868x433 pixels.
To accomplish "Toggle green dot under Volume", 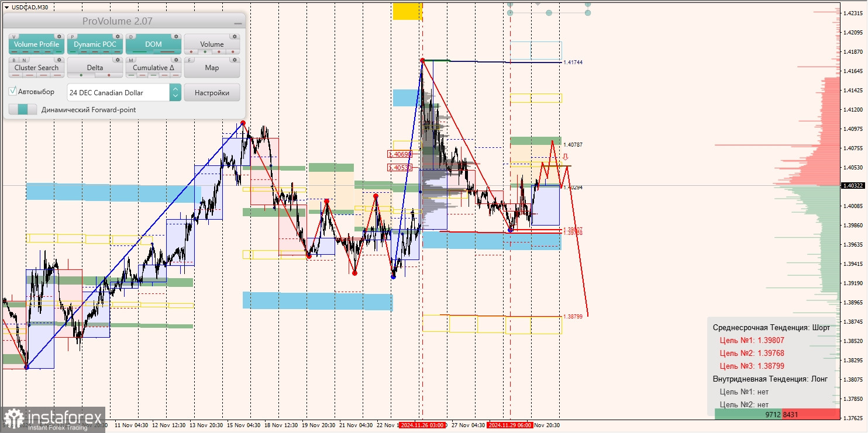I will tap(205, 52).
